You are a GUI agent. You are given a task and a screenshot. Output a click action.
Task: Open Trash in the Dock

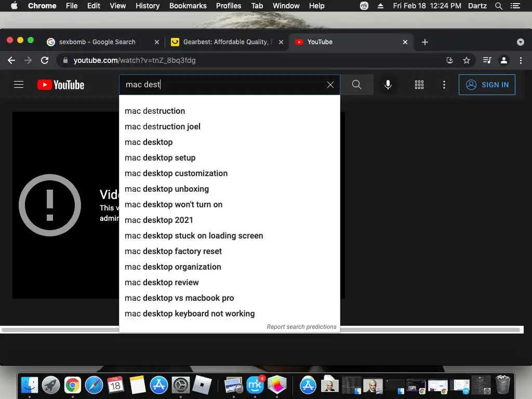click(x=502, y=384)
